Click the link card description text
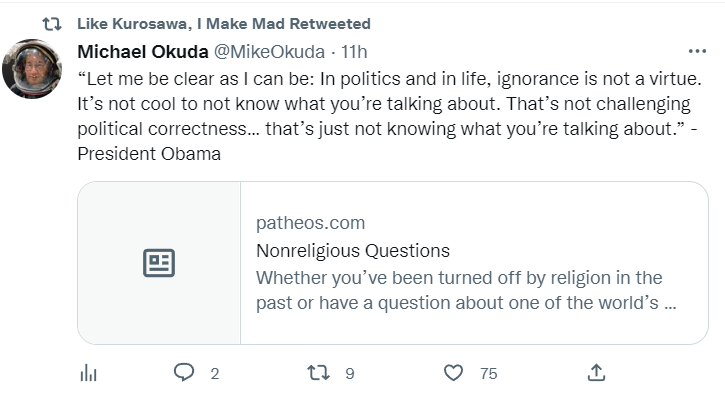 coord(466,290)
